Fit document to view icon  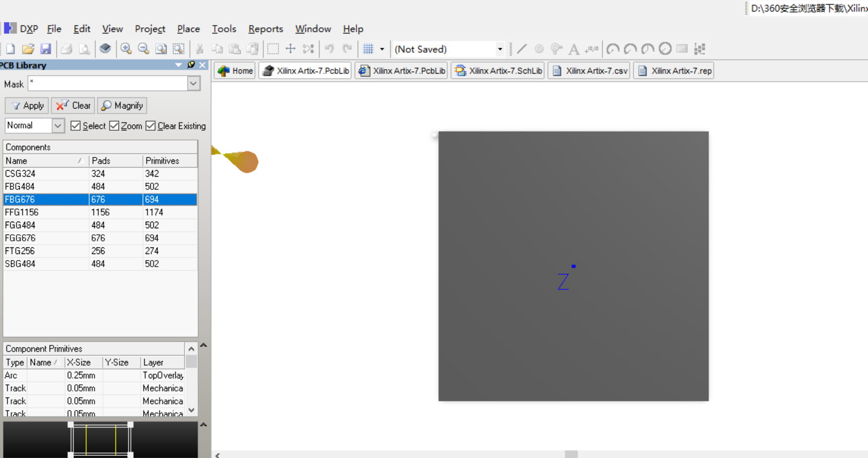161,49
